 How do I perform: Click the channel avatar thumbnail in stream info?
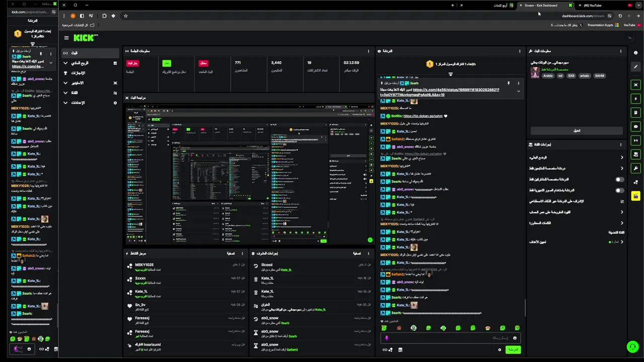pos(535,72)
